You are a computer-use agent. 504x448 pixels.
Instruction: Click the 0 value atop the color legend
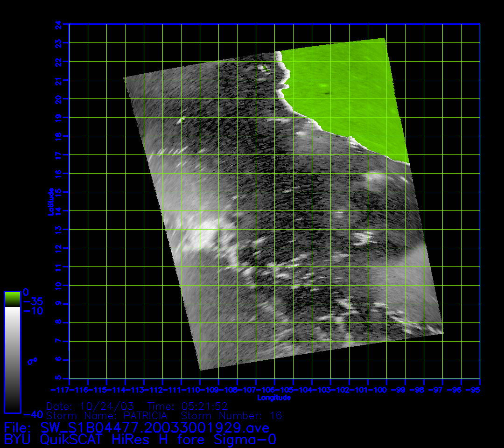pos(26,292)
